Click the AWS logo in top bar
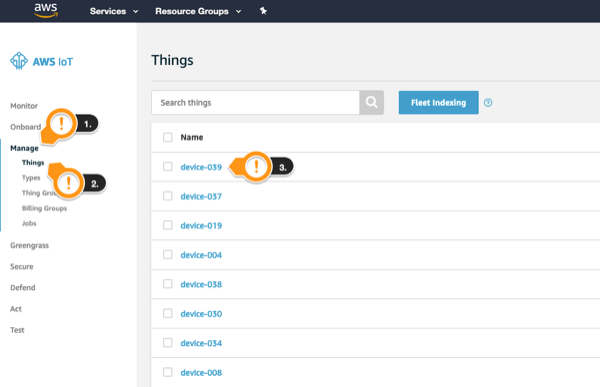The image size is (600, 387). tap(46, 10)
